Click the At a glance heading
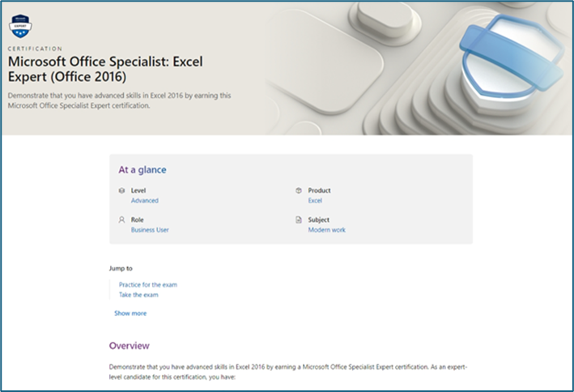Viewport: 574px width, 392px height. tap(142, 169)
